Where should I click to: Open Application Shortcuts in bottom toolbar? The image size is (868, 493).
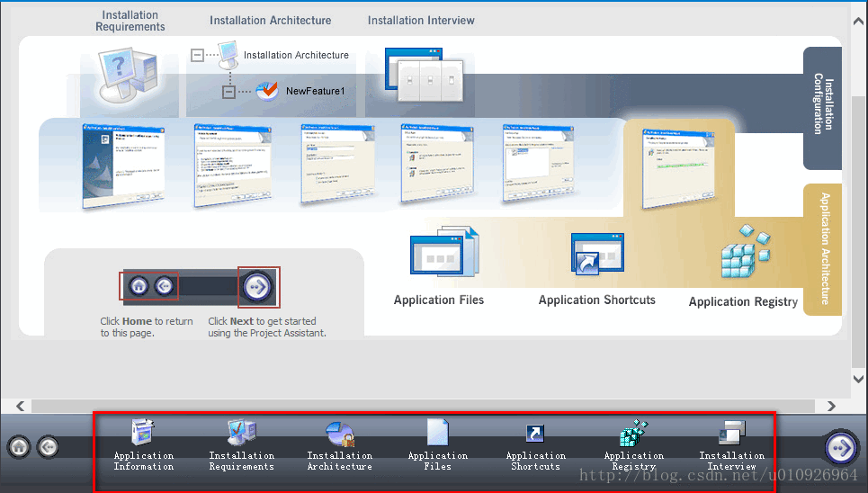point(535,445)
